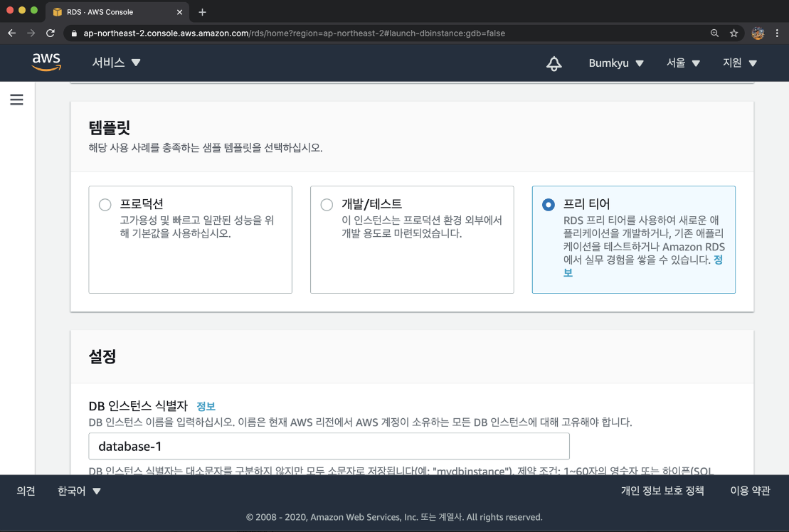Open the 의견 feedback link
This screenshot has width=789, height=532.
click(x=26, y=491)
